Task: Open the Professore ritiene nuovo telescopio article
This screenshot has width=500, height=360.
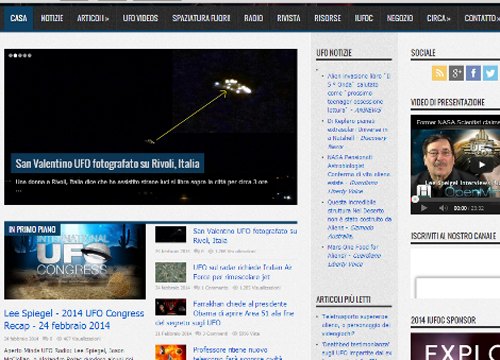Action: click(238, 354)
